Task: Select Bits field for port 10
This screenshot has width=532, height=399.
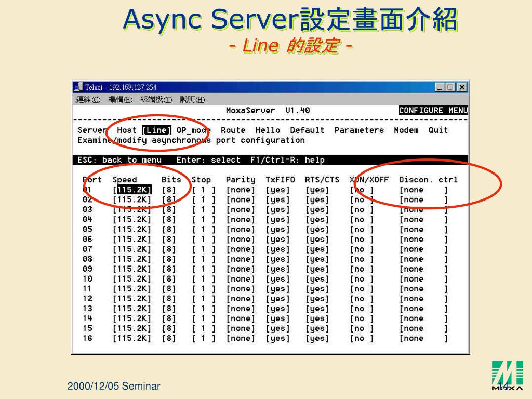Action: 169,279
